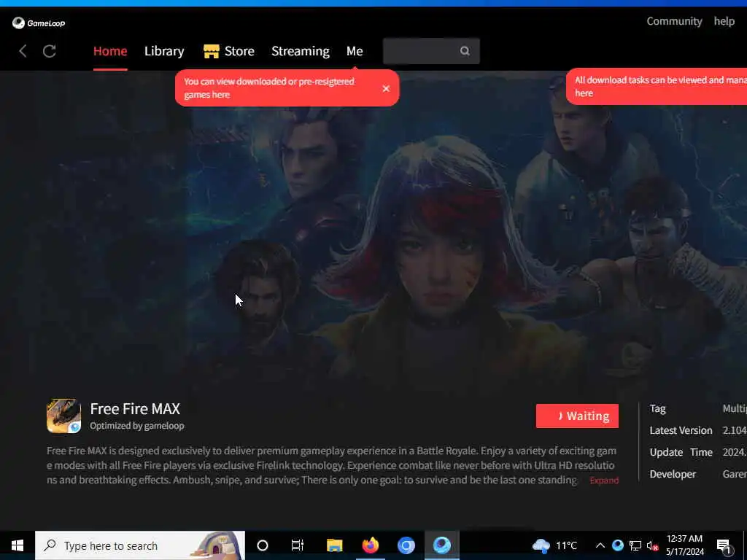Open Task View from the taskbar

(x=298, y=545)
